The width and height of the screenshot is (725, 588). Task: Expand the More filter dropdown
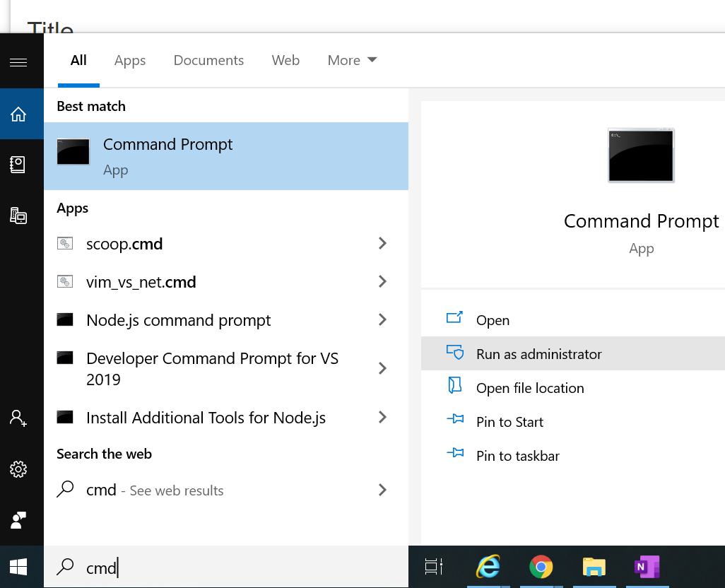tap(352, 61)
